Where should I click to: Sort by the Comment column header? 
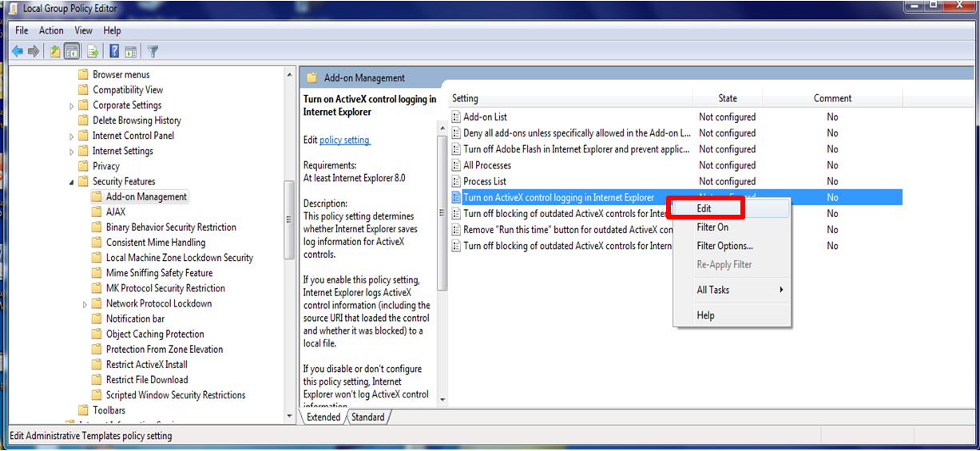pyautogui.click(x=833, y=98)
